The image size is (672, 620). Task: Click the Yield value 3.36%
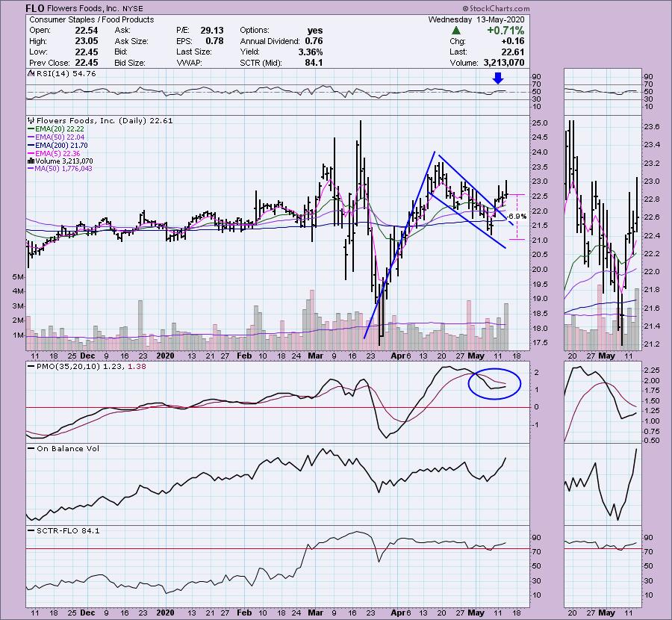coord(311,52)
